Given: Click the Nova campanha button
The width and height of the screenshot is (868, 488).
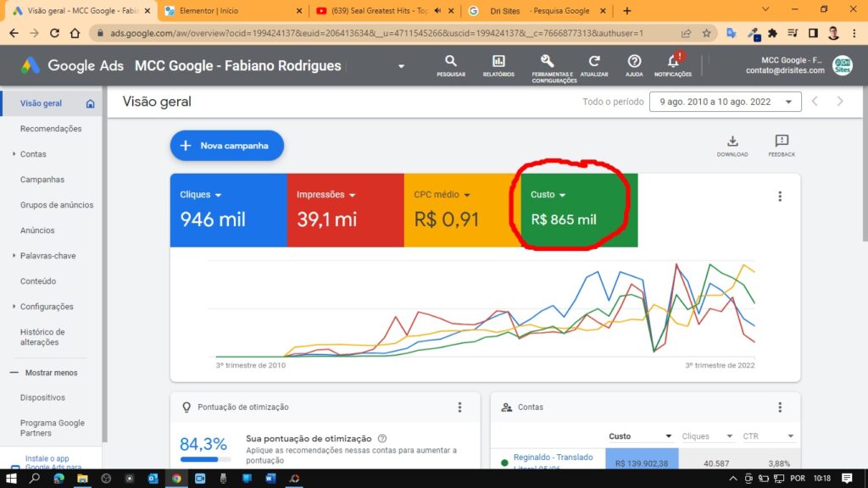Looking at the screenshot, I should tap(227, 146).
